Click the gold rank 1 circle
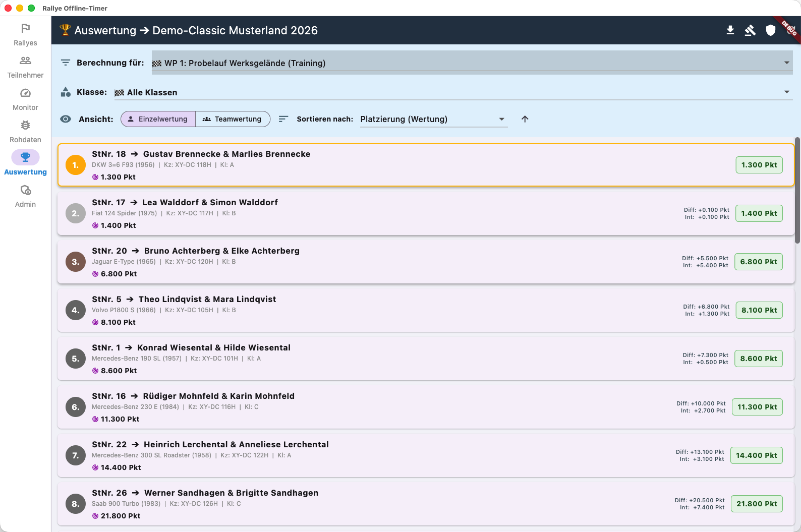The image size is (801, 532). [76, 165]
